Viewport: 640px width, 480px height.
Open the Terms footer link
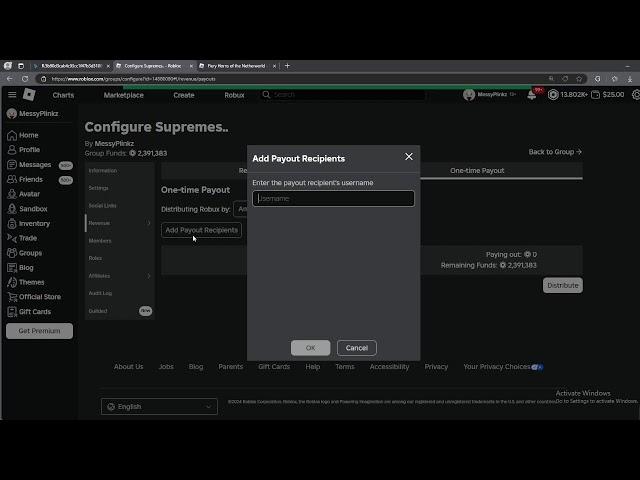345,367
